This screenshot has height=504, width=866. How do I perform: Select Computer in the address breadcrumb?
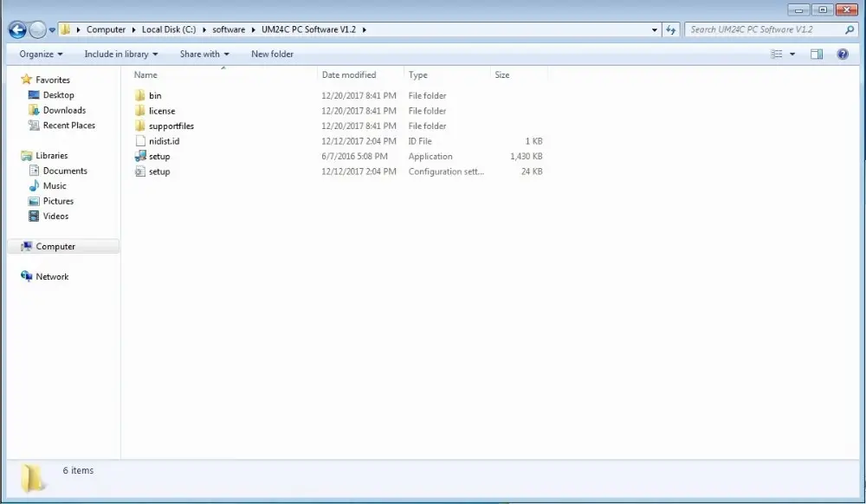(x=106, y=29)
